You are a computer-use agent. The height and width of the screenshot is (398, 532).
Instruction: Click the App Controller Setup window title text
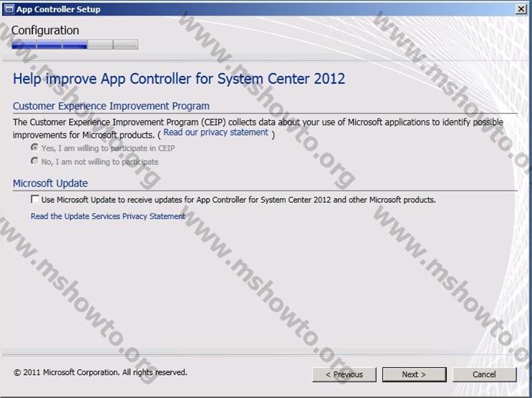click(x=58, y=9)
